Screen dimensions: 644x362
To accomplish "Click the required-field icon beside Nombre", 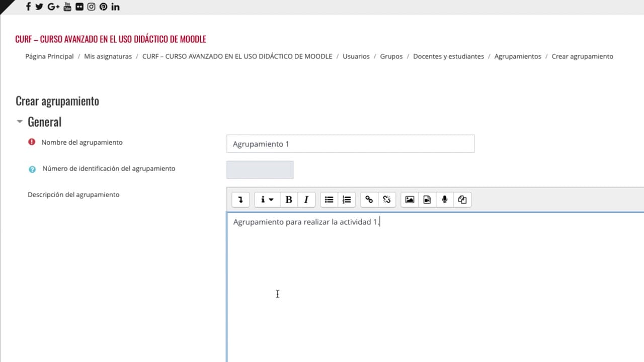I will [32, 142].
